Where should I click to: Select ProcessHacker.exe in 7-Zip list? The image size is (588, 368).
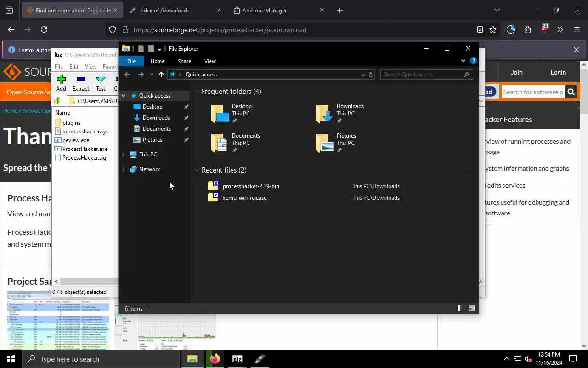pos(85,149)
